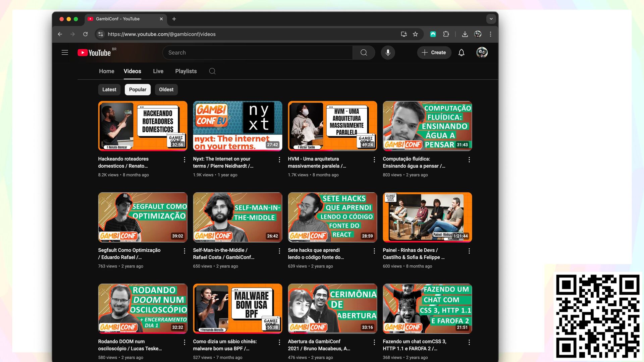Open Nyxt: The Internet on your terms title
Screen dimensions: 644x362
pyautogui.click(x=223, y=163)
